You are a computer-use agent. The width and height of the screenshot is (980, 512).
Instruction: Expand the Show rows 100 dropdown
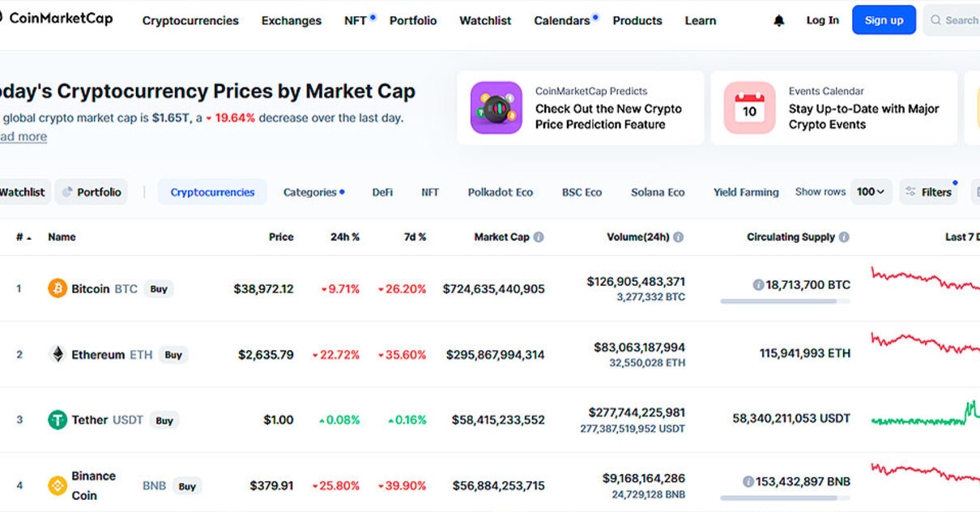point(871,192)
